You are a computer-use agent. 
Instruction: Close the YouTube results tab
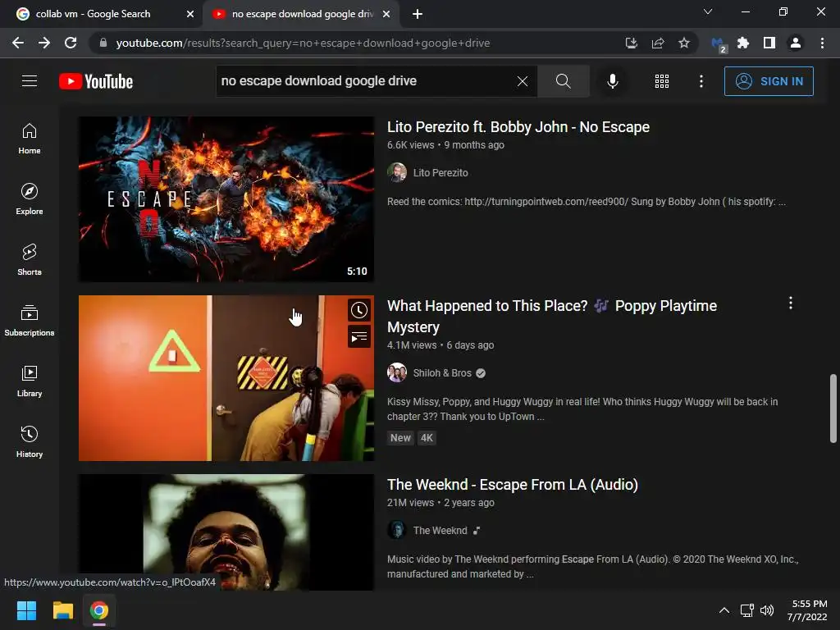click(x=386, y=15)
